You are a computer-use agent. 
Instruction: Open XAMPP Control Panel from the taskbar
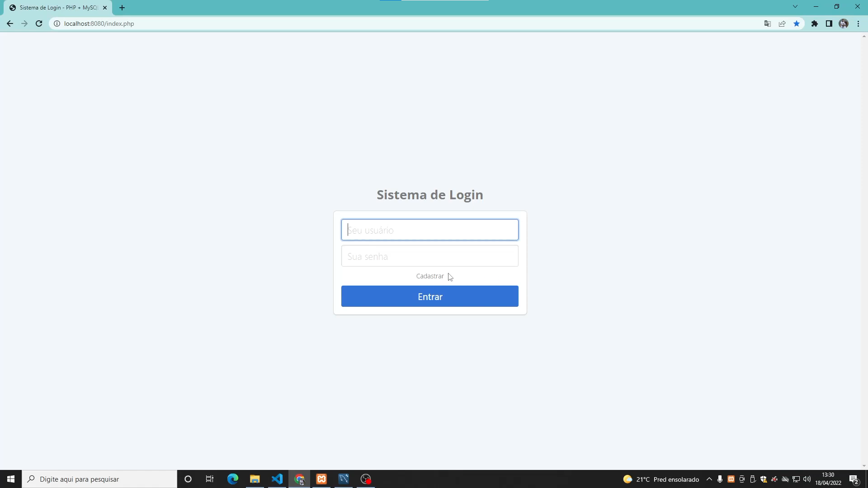[321, 479]
